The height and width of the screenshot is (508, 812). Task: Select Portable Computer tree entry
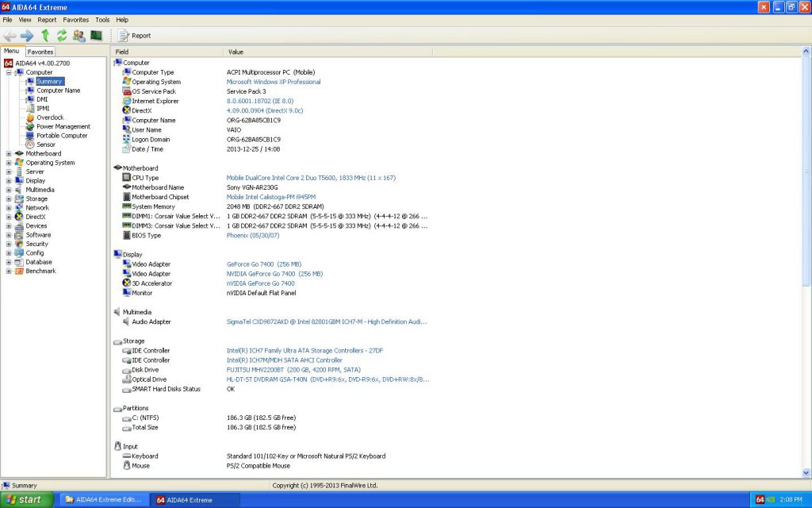62,136
